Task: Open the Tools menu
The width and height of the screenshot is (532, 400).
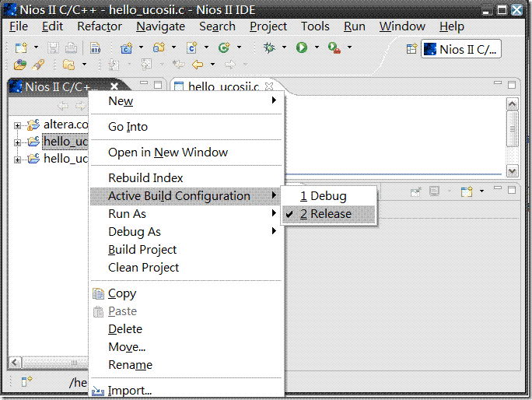Action: [315, 26]
